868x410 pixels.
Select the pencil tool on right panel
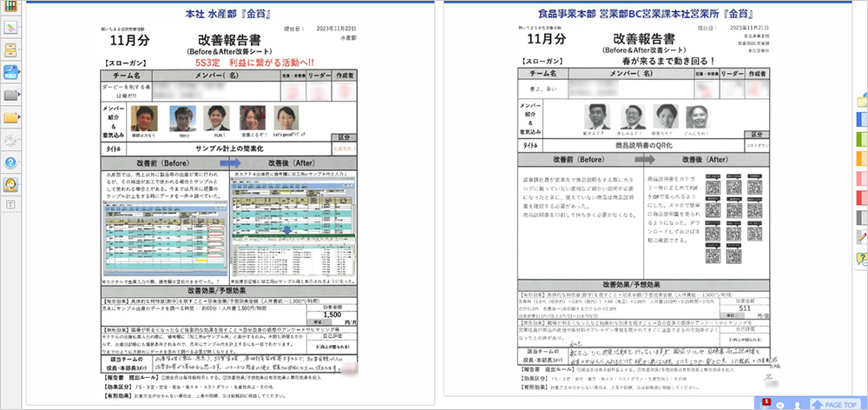[x=862, y=237]
